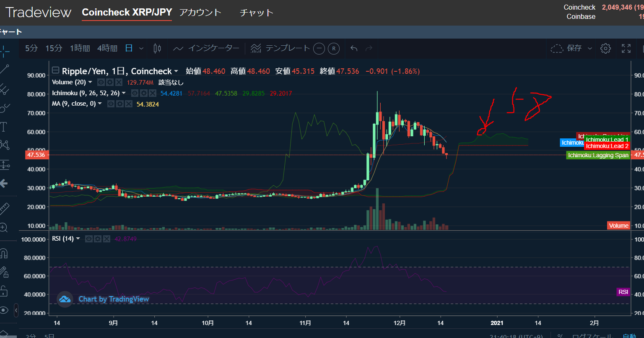This screenshot has width=644, height=338.
Task: Open Chart by TradingView link
Action: click(114, 299)
